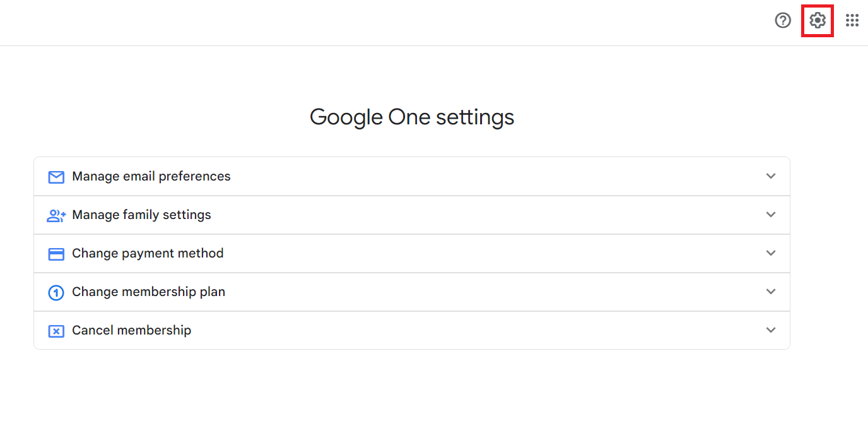Expand the Manage family settings chevron
The width and height of the screenshot is (868, 433).
pyautogui.click(x=771, y=215)
